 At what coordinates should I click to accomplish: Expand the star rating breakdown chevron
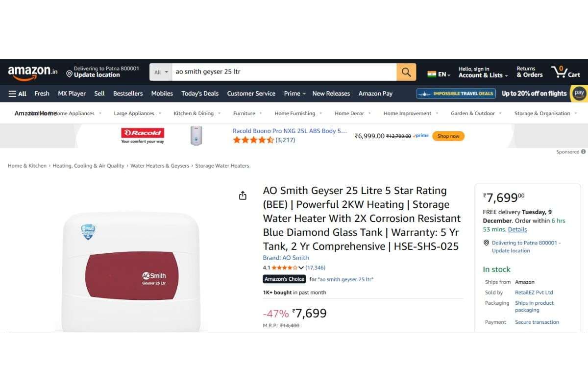[x=301, y=268]
